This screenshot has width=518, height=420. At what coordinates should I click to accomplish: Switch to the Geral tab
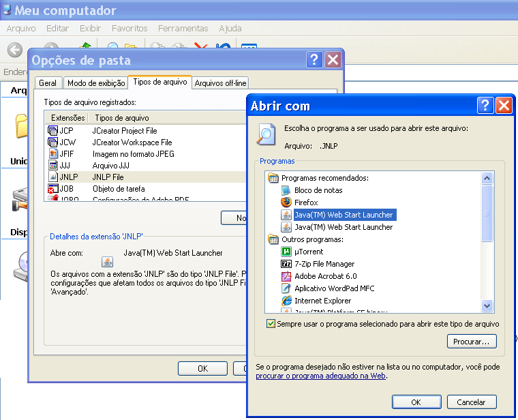tap(48, 83)
